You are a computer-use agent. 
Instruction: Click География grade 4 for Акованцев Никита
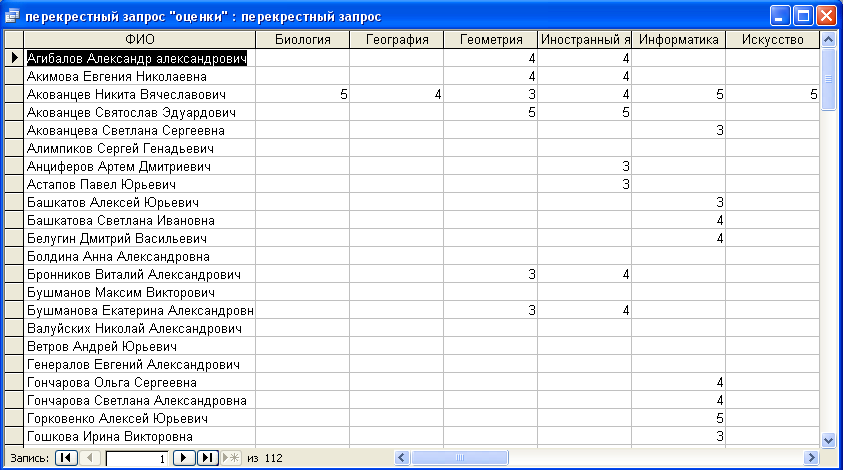[x=397, y=94]
